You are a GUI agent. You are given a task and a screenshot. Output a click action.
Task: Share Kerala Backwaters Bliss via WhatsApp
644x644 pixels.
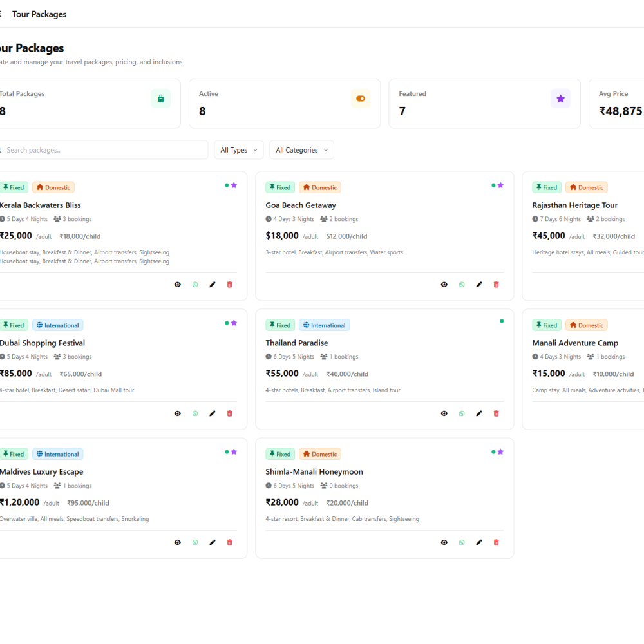(195, 285)
